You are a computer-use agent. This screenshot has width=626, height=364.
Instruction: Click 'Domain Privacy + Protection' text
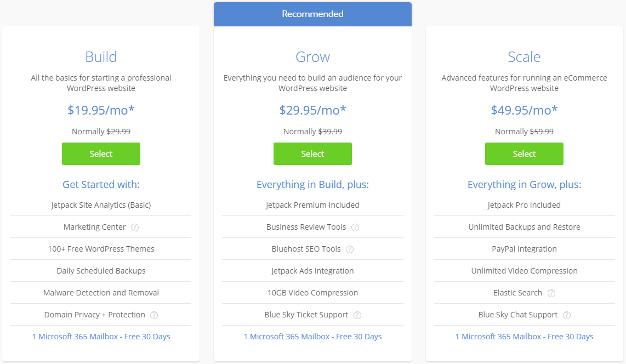pyautogui.click(x=95, y=315)
